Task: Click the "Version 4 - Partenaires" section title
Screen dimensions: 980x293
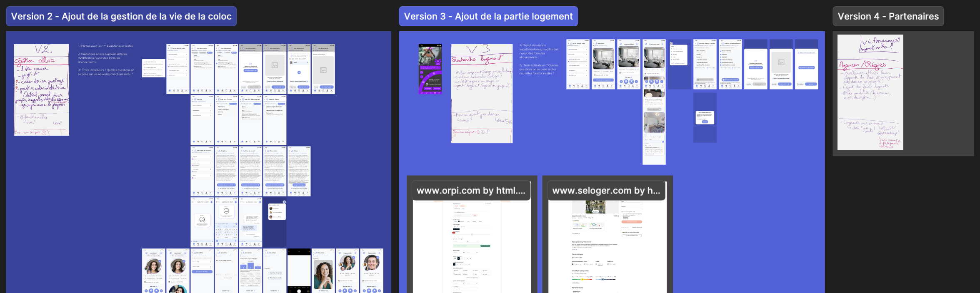Action: pyautogui.click(x=888, y=16)
